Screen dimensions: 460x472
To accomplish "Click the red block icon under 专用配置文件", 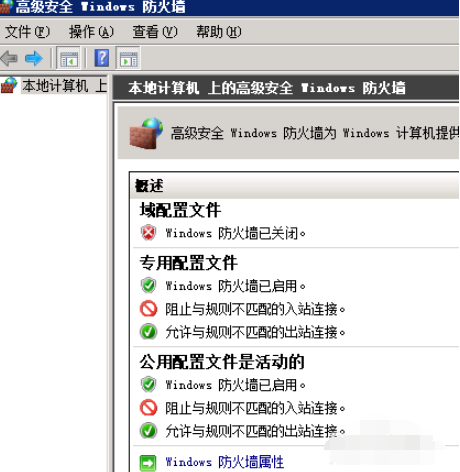I will [x=148, y=309].
